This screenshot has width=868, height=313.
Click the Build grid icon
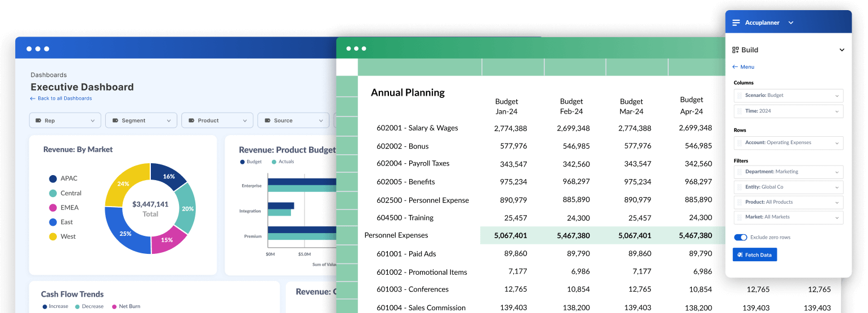735,50
